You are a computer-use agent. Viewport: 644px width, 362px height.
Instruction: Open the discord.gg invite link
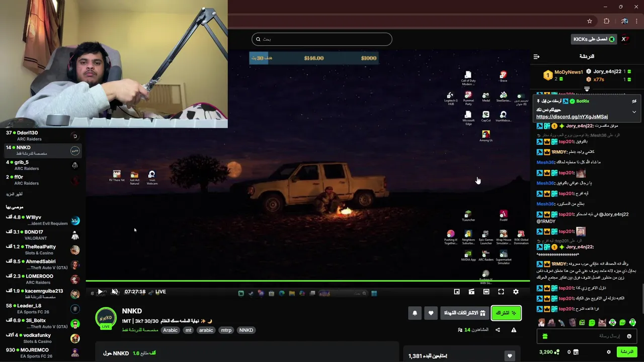[572, 117]
